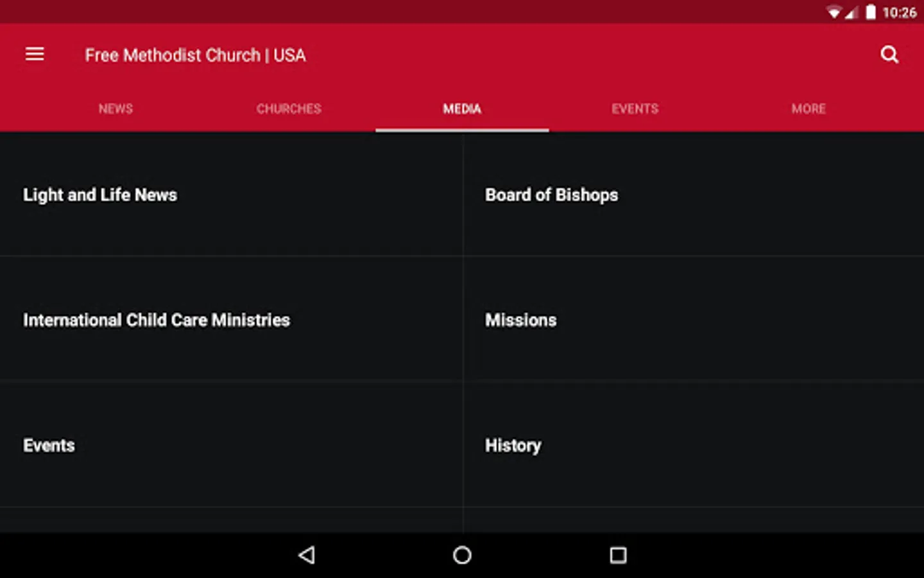Tap the Android back button
924x578 pixels.
point(307,555)
